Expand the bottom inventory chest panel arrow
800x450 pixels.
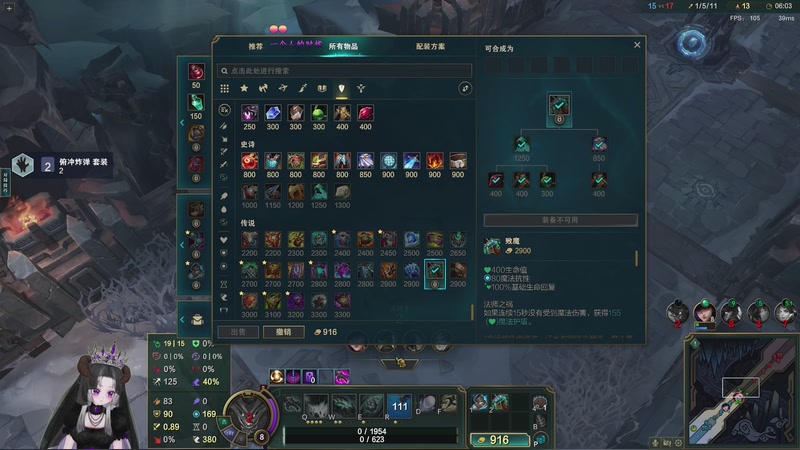click(182, 319)
